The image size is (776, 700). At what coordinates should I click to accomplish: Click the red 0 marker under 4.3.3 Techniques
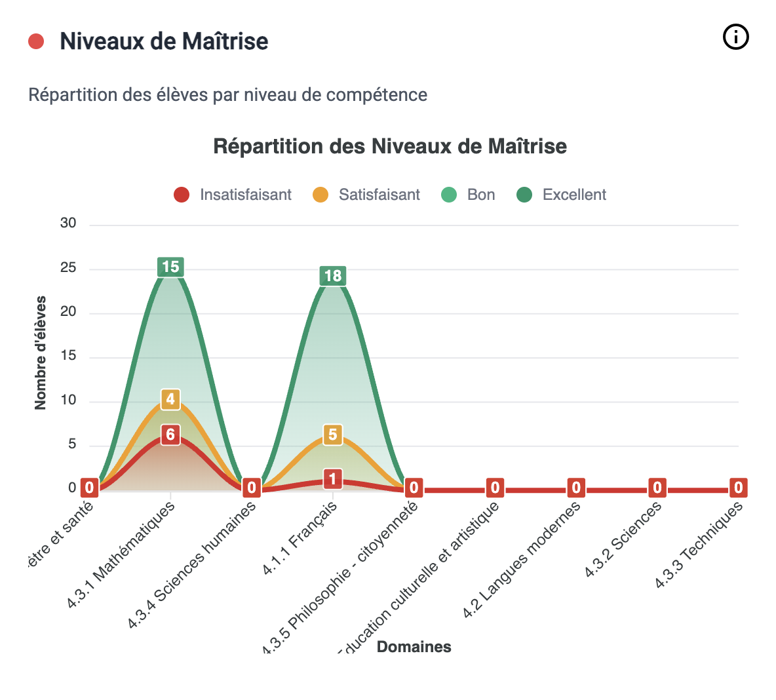click(738, 488)
